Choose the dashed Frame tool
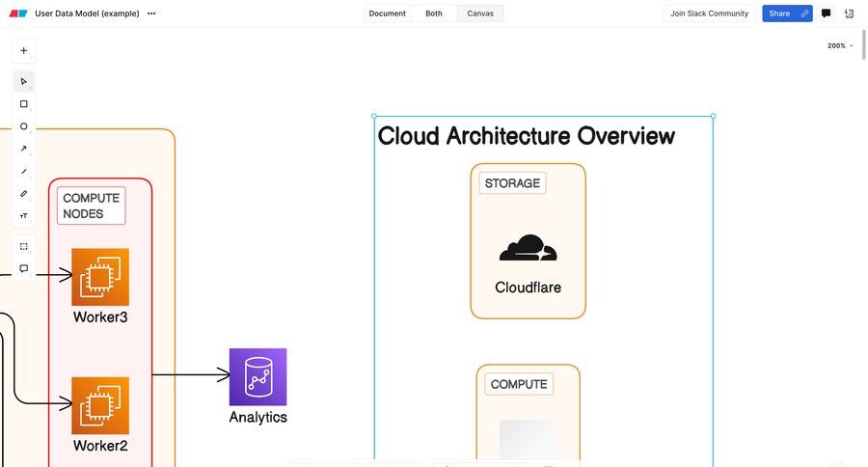Screen dimensions: 868x467 point(24,246)
